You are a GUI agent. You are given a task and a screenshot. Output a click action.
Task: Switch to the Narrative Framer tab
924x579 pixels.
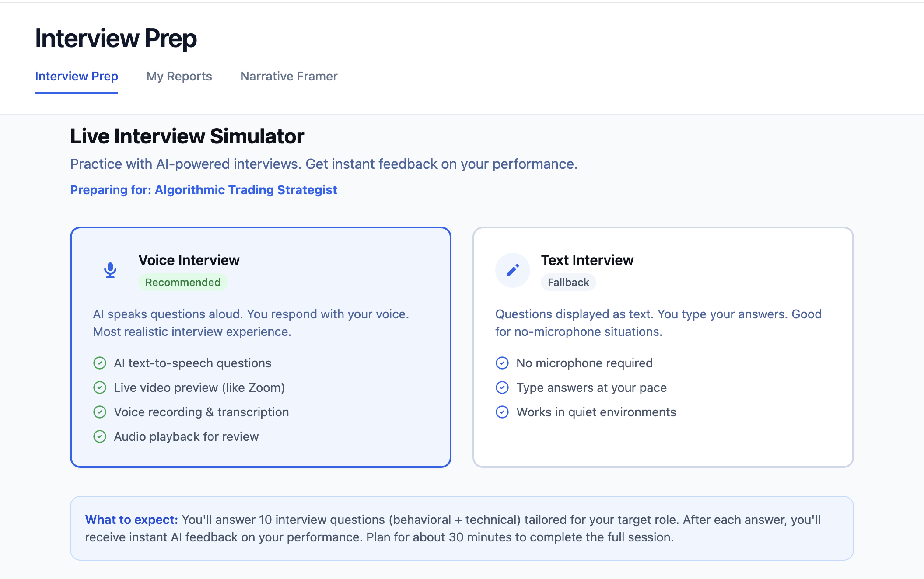(289, 76)
